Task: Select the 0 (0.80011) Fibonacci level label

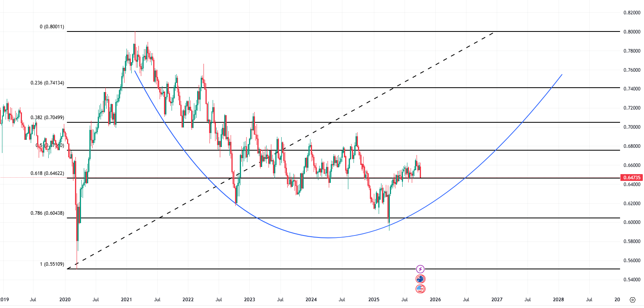Action: 52,27
